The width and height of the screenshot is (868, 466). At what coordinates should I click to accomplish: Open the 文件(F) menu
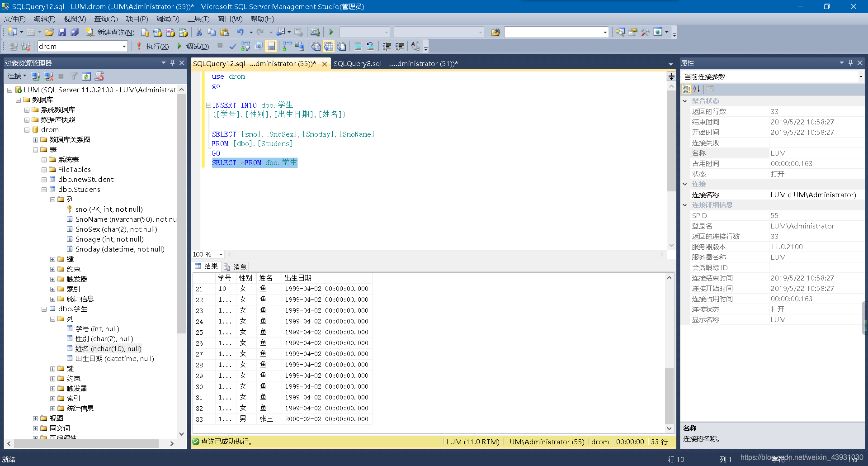click(x=15, y=19)
